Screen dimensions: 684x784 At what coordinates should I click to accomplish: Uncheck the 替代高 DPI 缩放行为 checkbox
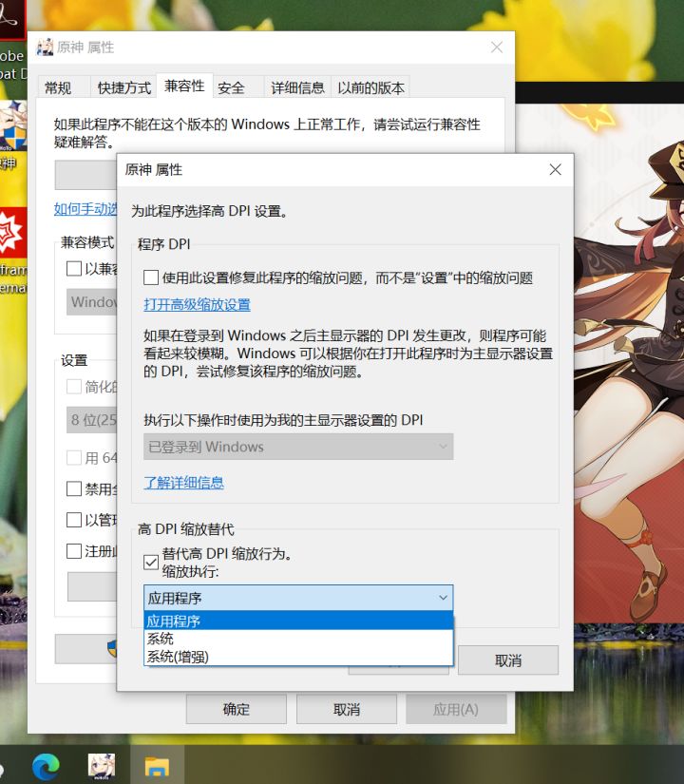pyautogui.click(x=151, y=563)
